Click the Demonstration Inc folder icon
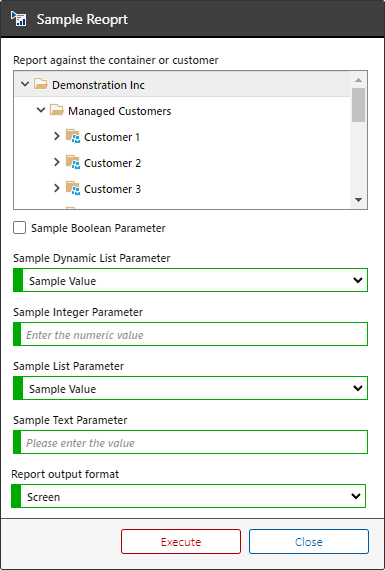The image size is (385, 570). pyautogui.click(x=41, y=85)
